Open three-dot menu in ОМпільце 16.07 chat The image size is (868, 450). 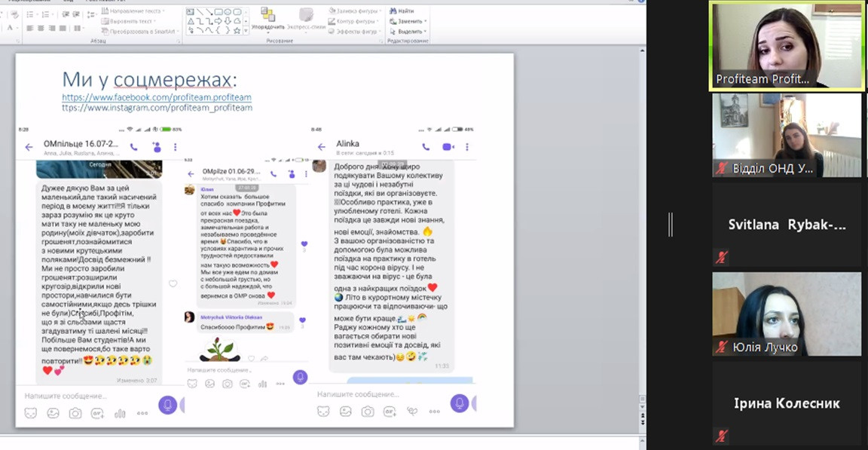click(x=175, y=147)
